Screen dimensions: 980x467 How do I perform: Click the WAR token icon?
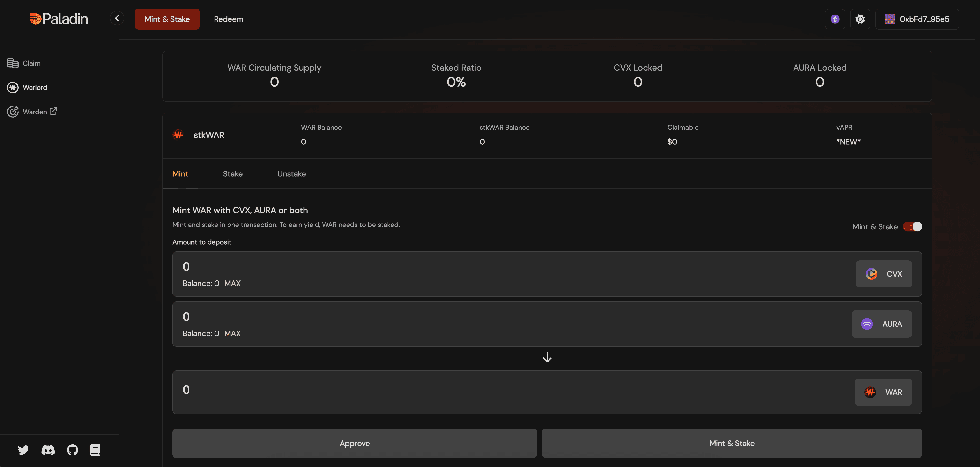870,392
